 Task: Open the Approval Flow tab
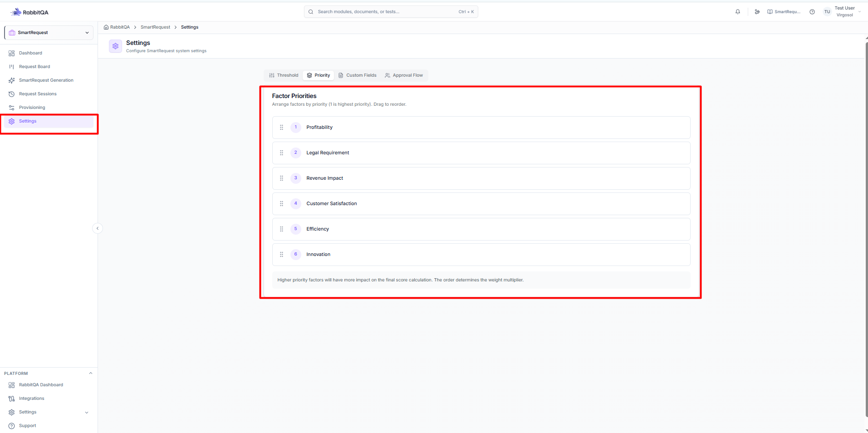tap(404, 75)
